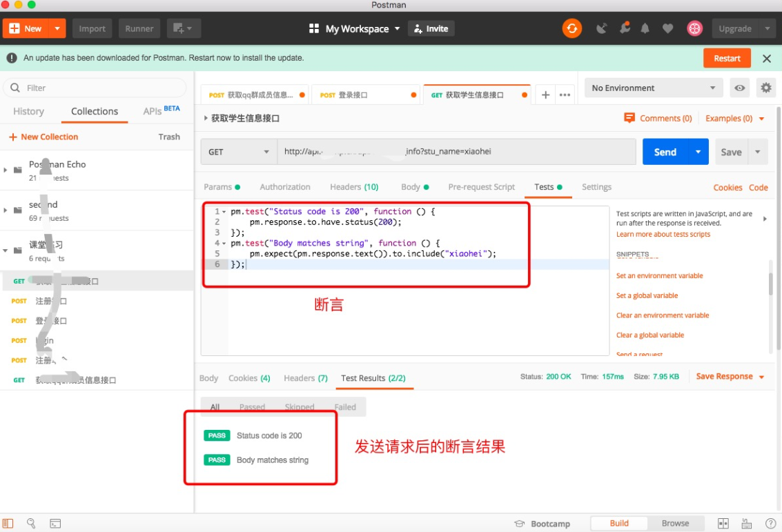The image size is (782, 532).
Task: Open the user avatar menu
Action: [694, 28]
